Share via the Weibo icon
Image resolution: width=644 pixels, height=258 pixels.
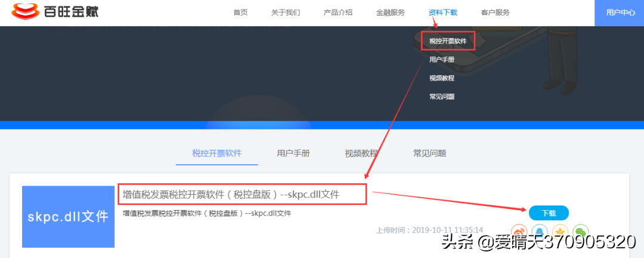tap(519, 231)
